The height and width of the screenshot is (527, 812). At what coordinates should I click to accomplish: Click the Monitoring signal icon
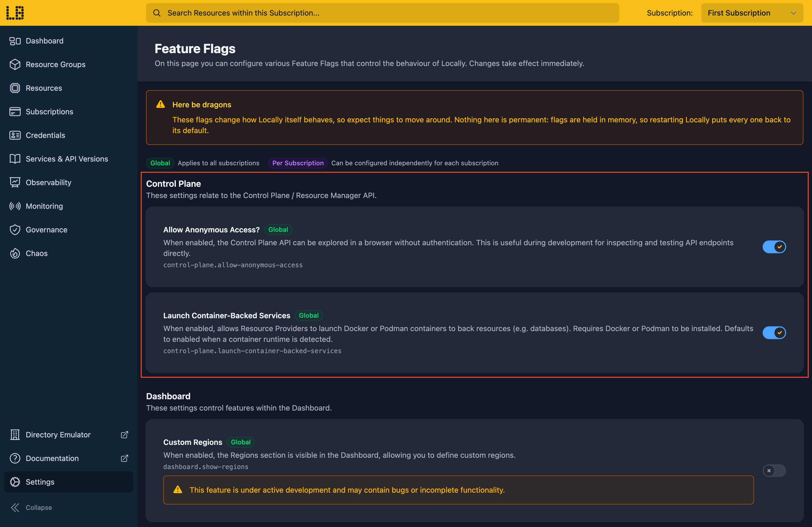(x=15, y=206)
